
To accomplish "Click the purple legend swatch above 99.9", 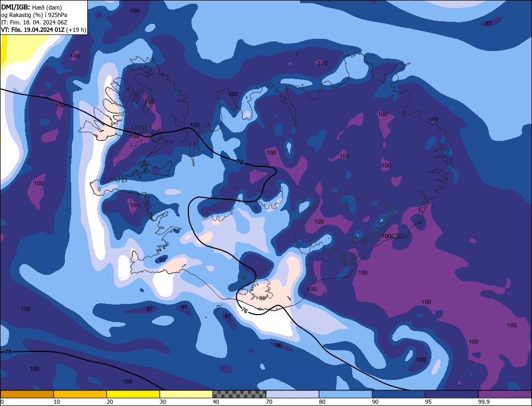I will 505,394.
